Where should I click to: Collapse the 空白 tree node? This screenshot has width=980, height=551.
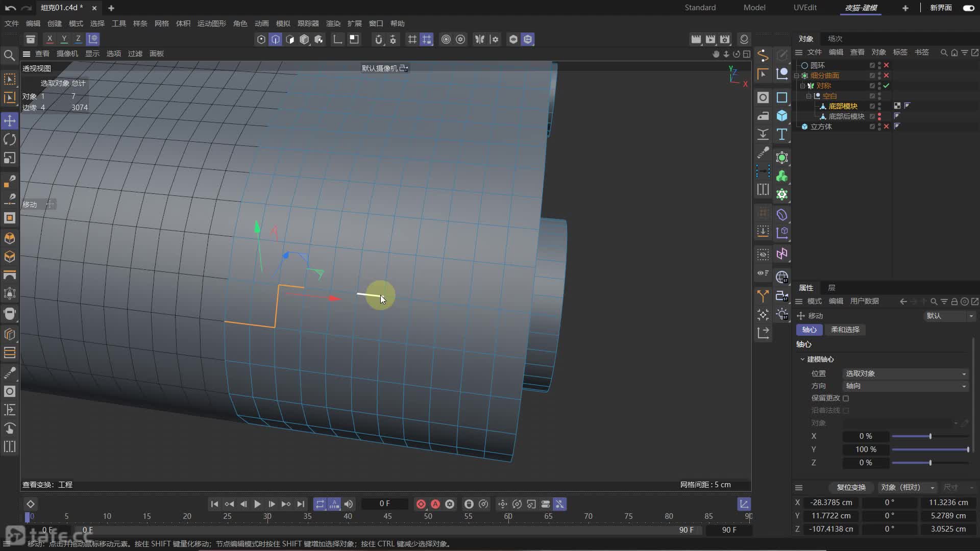tap(808, 96)
